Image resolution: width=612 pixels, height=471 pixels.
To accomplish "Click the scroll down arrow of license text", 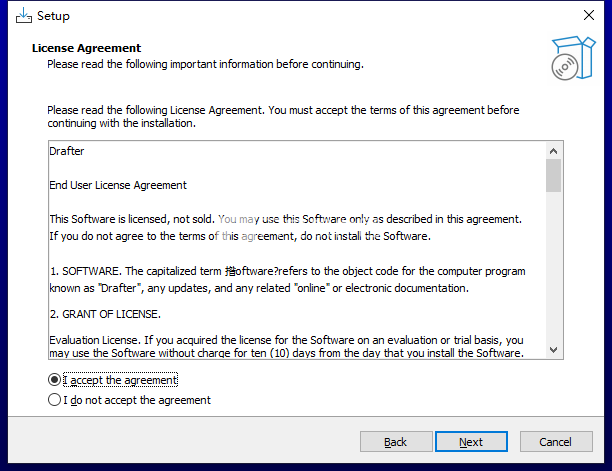I will [553, 350].
